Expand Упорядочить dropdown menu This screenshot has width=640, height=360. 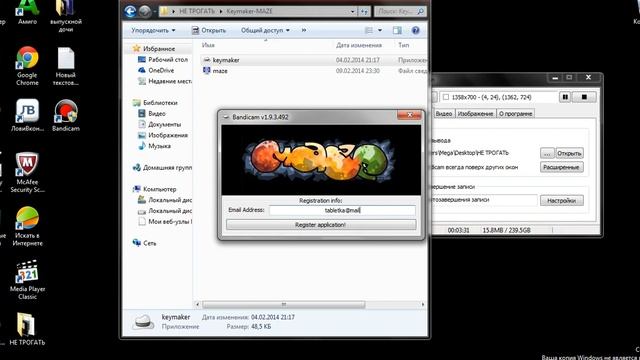click(153, 30)
